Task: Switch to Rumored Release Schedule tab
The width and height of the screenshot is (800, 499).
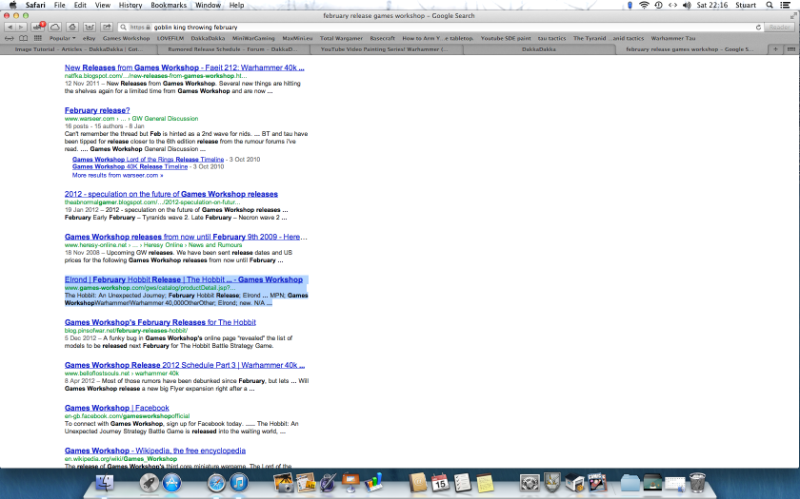Action: [232, 49]
